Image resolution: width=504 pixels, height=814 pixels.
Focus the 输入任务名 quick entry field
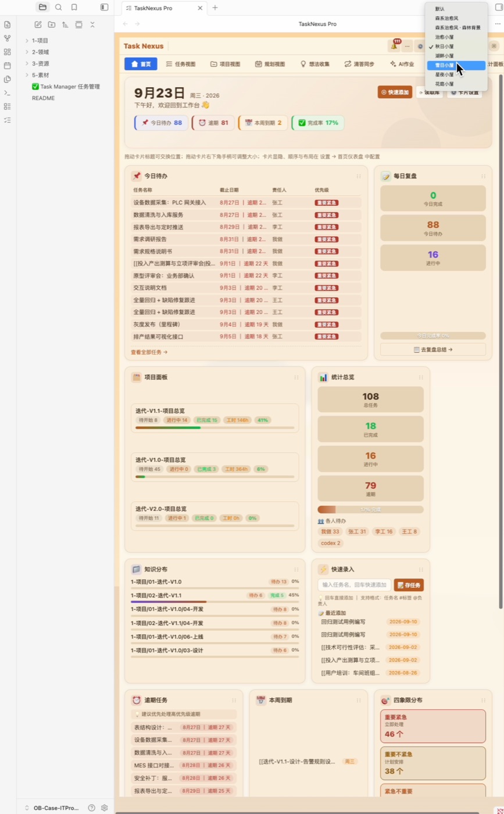pyautogui.click(x=354, y=584)
